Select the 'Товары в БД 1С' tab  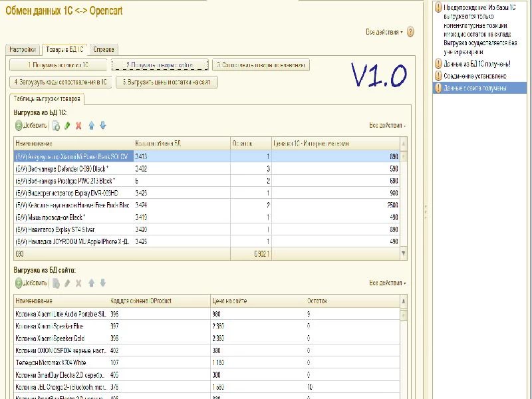(x=65, y=49)
